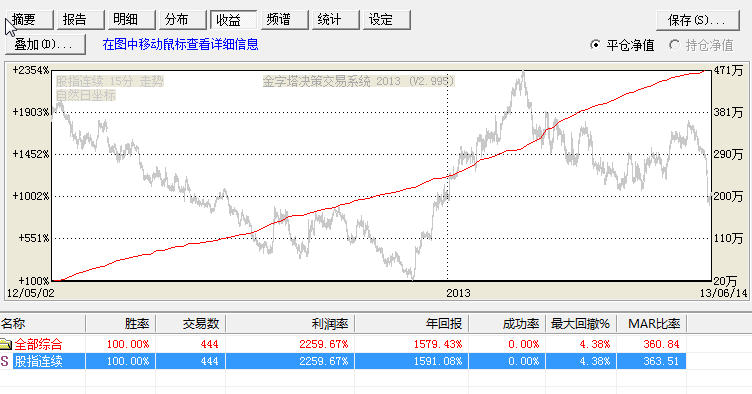Viewport: 752px width, 394px height.
Task: Select the 股指连续 row name
Action: (38, 361)
